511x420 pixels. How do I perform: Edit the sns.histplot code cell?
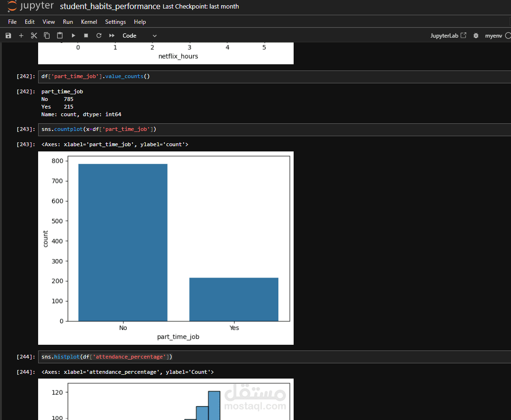click(x=275, y=357)
